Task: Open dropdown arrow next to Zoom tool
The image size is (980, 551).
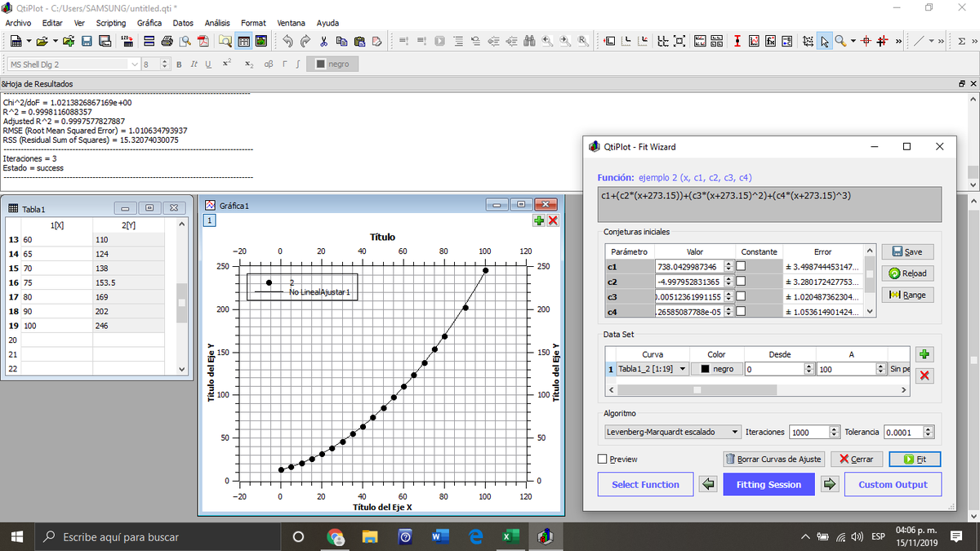Action: 853,41
